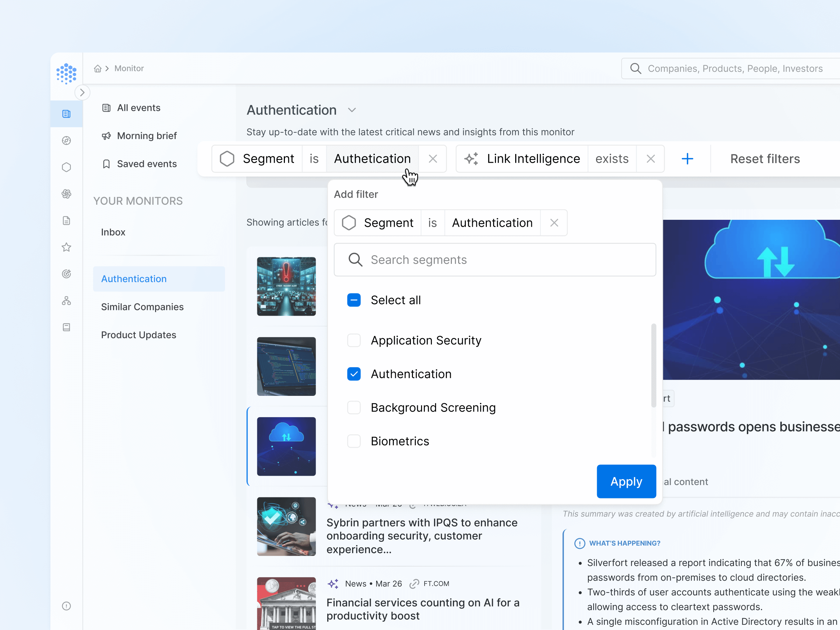The image size is (840, 630).
Task: Click Reset filters
Action: click(x=765, y=159)
